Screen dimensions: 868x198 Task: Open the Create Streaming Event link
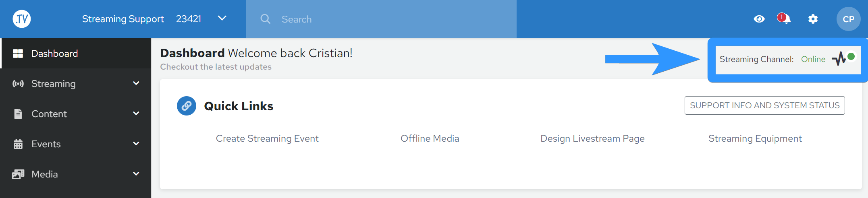coord(267,138)
